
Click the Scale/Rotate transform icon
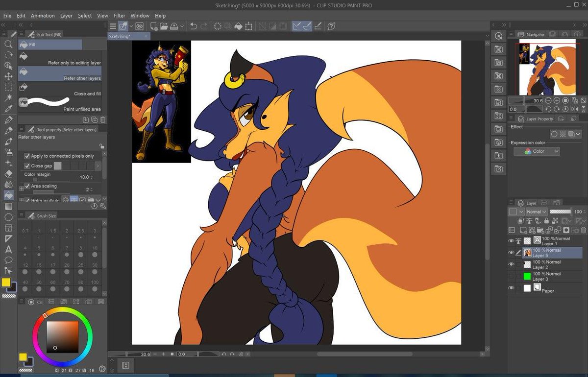(x=249, y=26)
